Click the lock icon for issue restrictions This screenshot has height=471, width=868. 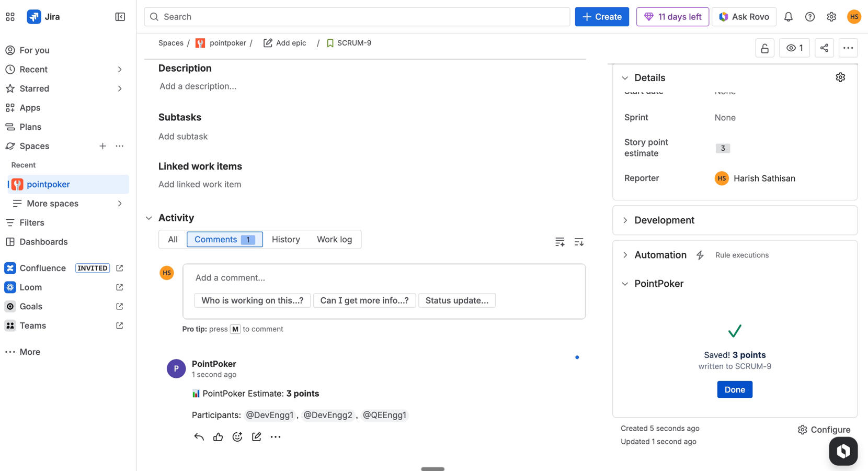pos(764,48)
